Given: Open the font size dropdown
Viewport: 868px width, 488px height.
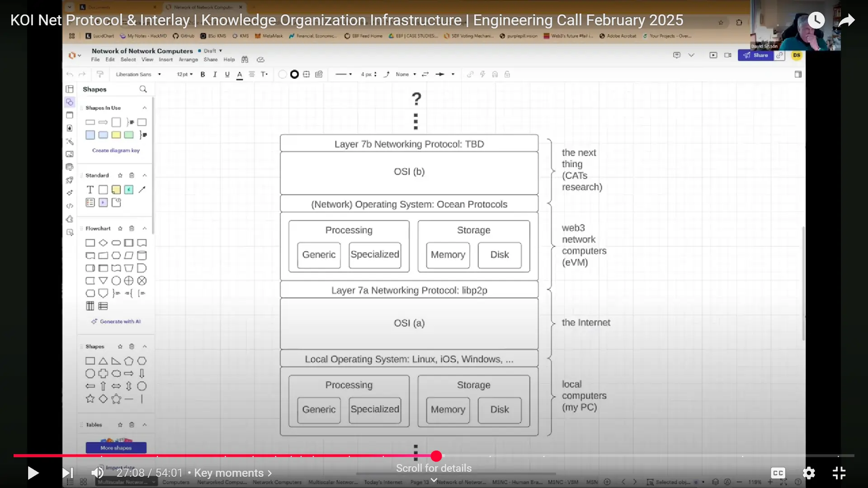Looking at the screenshot, I should click(x=184, y=75).
